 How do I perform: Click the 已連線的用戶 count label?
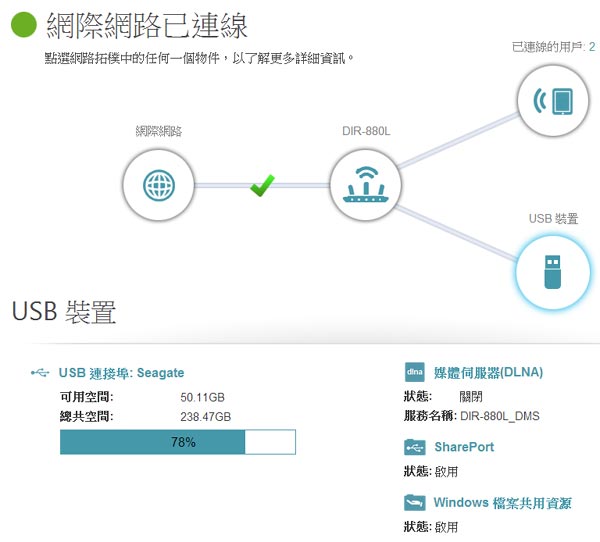(x=553, y=47)
